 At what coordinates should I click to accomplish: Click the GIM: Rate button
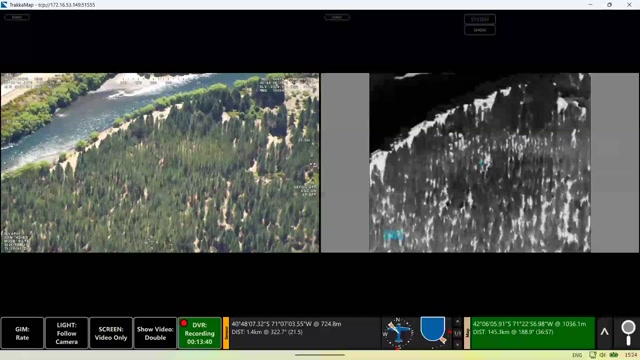click(x=22, y=333)
